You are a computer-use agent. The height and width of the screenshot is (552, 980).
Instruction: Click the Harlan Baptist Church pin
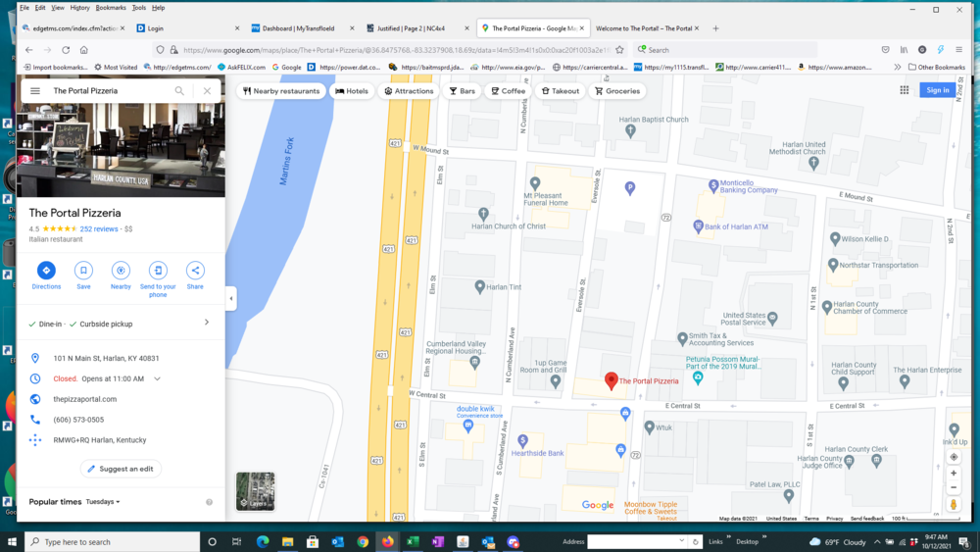click(x=630, y=130)
